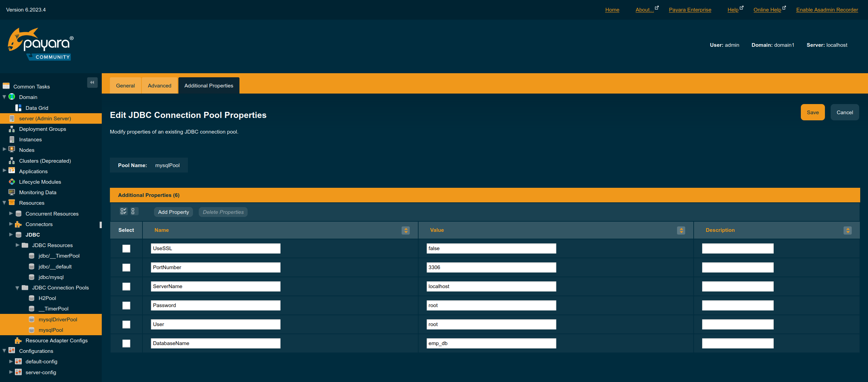
Task: Click the select all rows icon
Action: pyautogui.click(x=123, y=212)
